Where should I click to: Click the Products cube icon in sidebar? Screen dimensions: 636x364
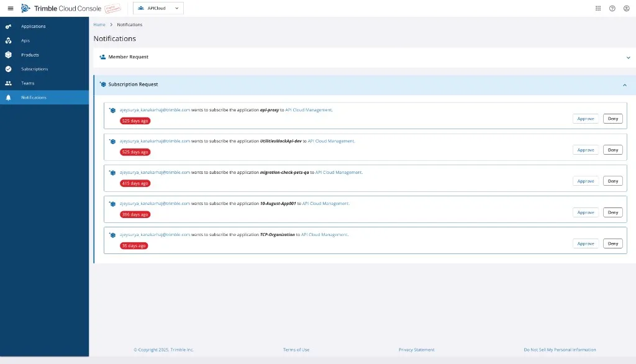[x=8, y=55]
